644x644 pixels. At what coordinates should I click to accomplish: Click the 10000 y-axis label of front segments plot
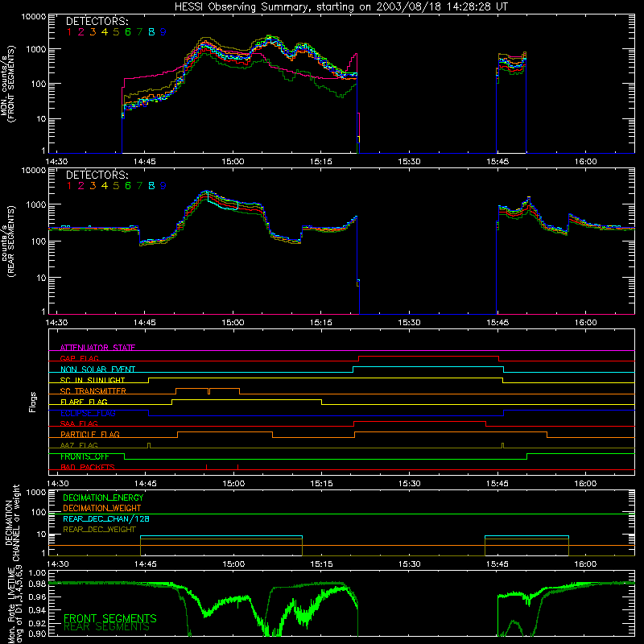(34, 17)
